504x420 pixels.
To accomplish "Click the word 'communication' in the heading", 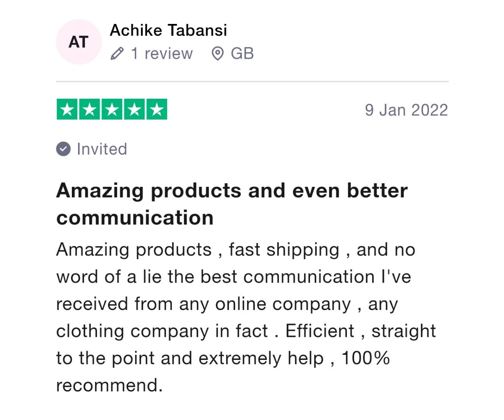I will point(135,218).
